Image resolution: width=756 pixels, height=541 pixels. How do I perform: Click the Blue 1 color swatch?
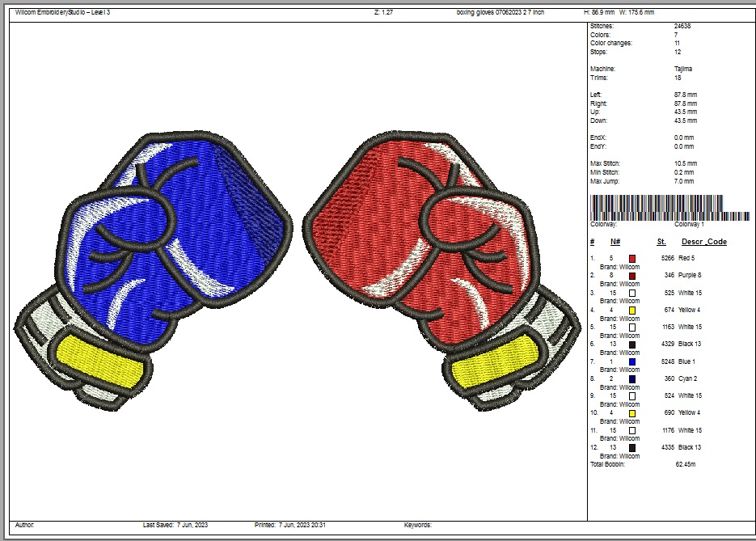click(x=632, y=361)
